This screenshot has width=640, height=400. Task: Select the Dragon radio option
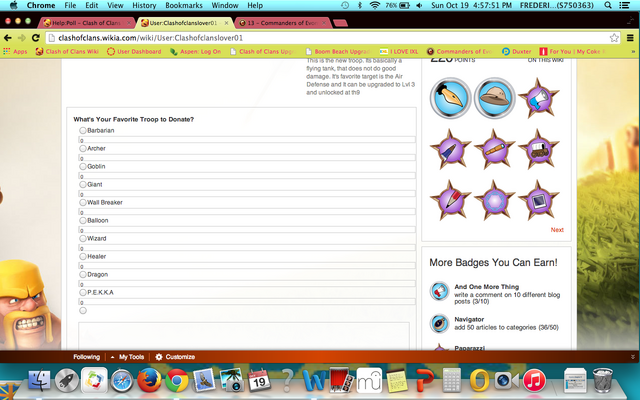tap(83, 274)
